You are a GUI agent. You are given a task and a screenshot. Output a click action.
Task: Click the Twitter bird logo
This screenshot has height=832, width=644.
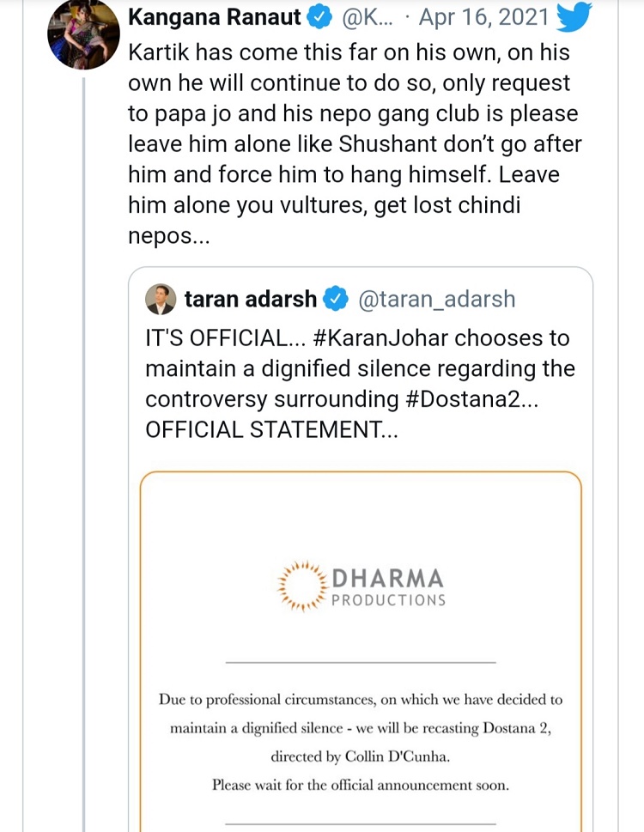[x=573, y=16]
